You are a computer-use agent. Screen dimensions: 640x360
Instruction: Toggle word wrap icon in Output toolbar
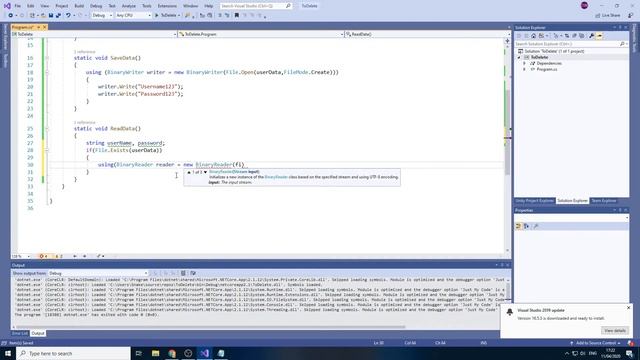point(193,273)
